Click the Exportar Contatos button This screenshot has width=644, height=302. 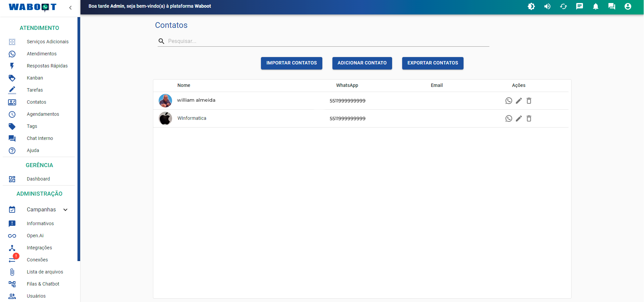[x=433, y=63]
